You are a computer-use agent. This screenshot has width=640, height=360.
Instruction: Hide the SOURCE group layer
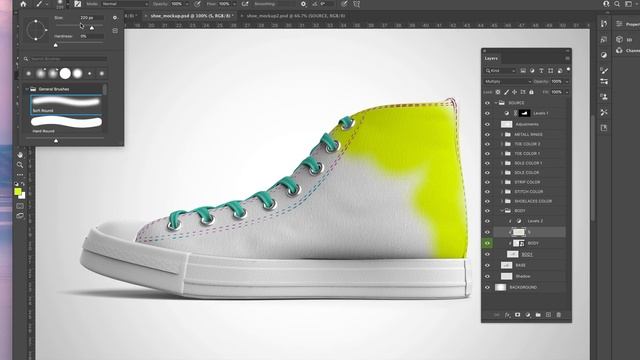click(487, 103)
